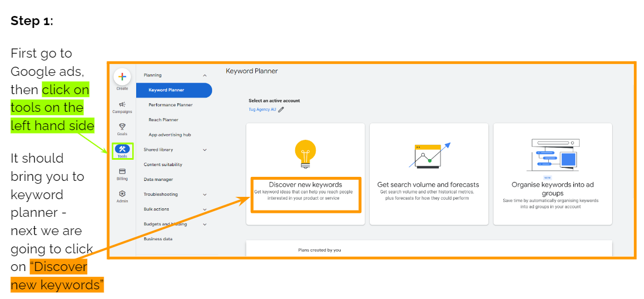644x299 pixels.
Task: Click the pencil icon beside Tug Agency AU
Action: [x=281, y=110]
